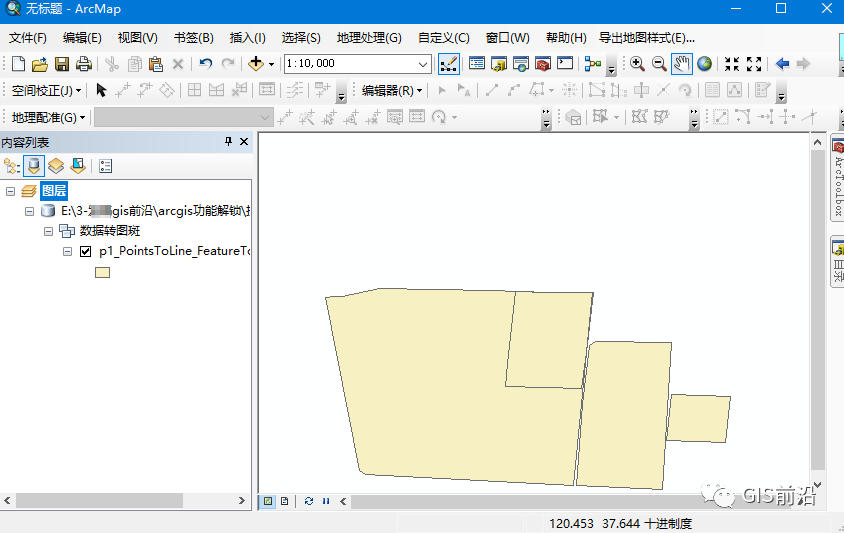Open the ModelBuilder window icon
Screen dimensions: 844x533
pos(593,64)
